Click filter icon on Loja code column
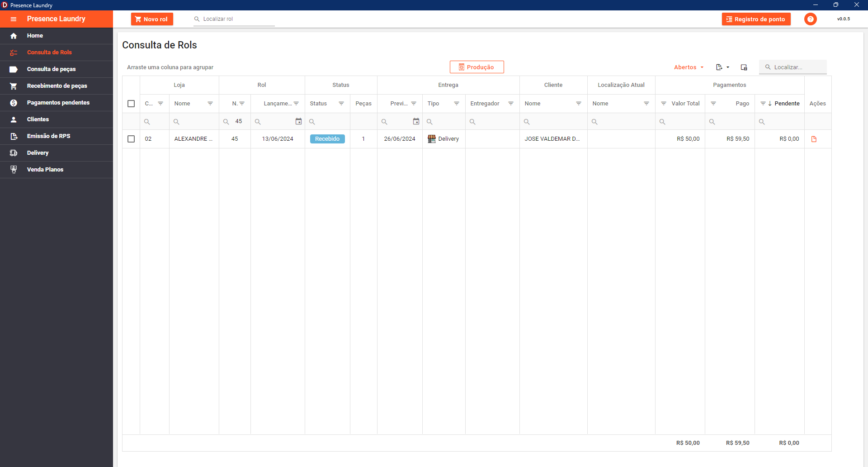 [x=160, y=104]
